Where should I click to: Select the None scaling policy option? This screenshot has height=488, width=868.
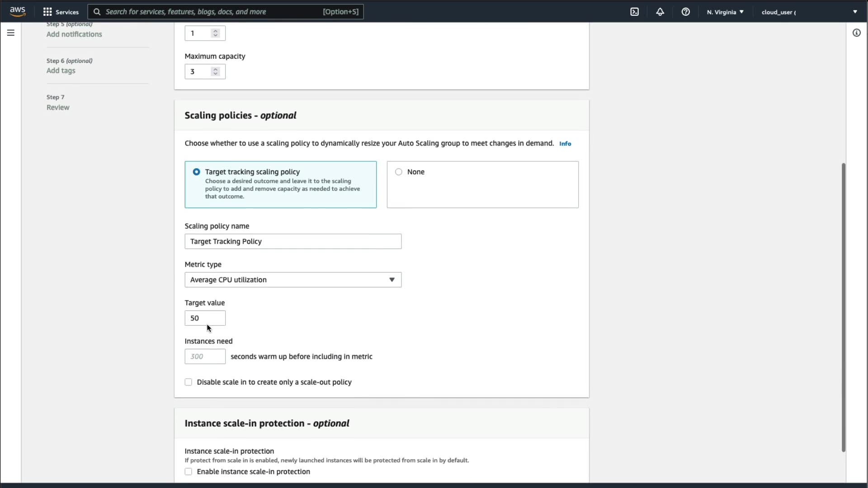click(x=398, y=172)
